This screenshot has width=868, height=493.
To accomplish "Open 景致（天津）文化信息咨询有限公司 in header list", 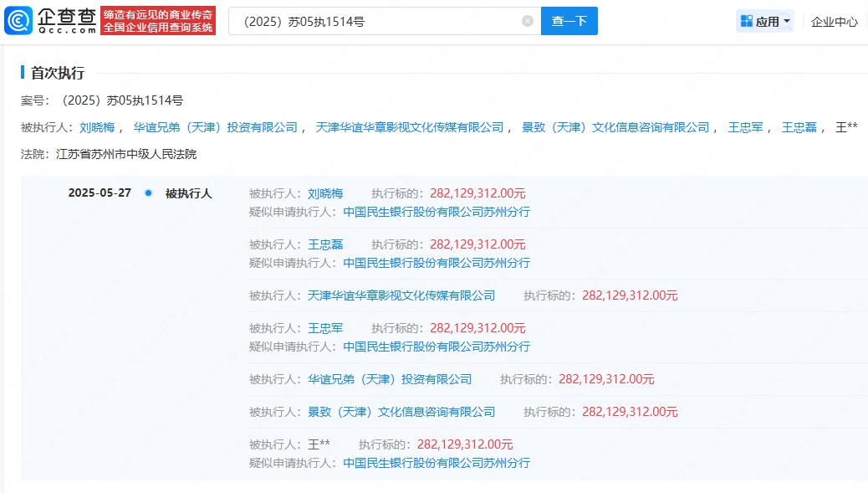I will (615, 127).
